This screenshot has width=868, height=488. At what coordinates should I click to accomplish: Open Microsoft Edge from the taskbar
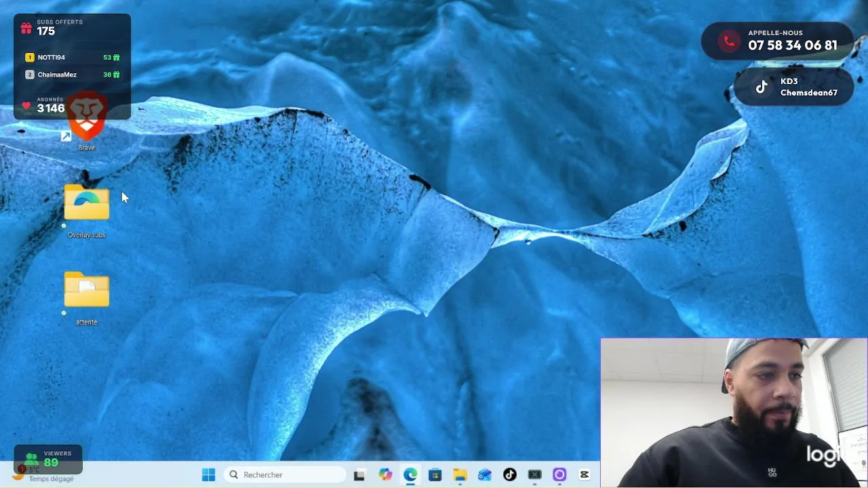[410, 474]
